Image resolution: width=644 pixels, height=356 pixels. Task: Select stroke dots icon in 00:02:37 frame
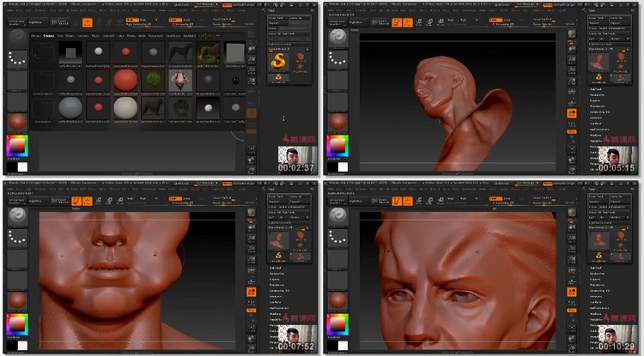17,60
